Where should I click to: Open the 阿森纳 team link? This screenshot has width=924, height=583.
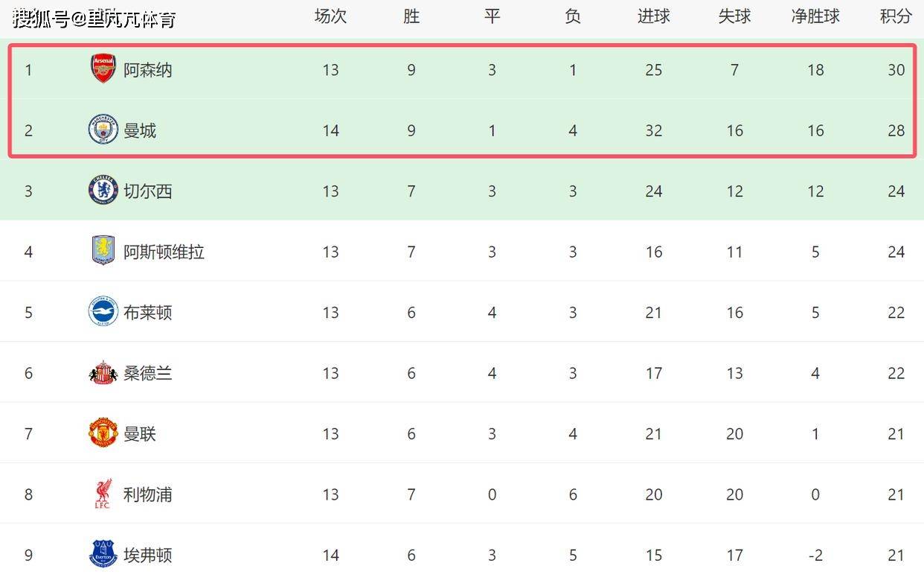[148, 70]
